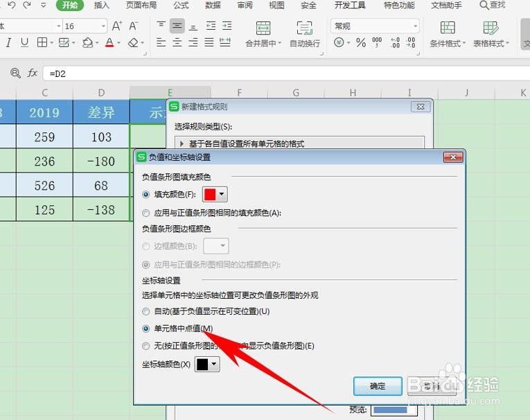Align text right
Screen dimensions: 530x420
pyautogui.click(x=193, y=42)
